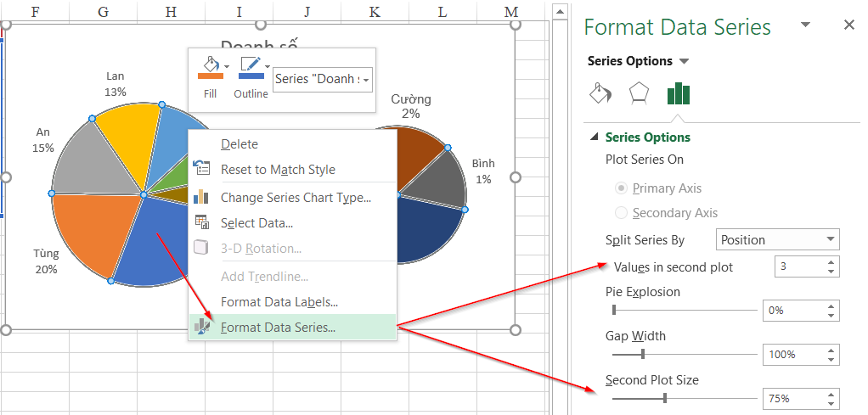Choose Format Data Labels menu entry
Screen dimensions: 868x415
[x=279, y=301]
